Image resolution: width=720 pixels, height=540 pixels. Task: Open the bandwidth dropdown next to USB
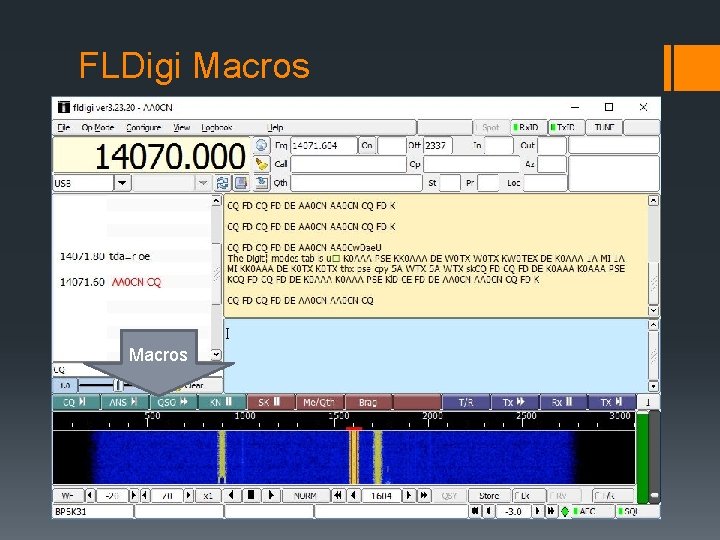click(x=202, y=183)
